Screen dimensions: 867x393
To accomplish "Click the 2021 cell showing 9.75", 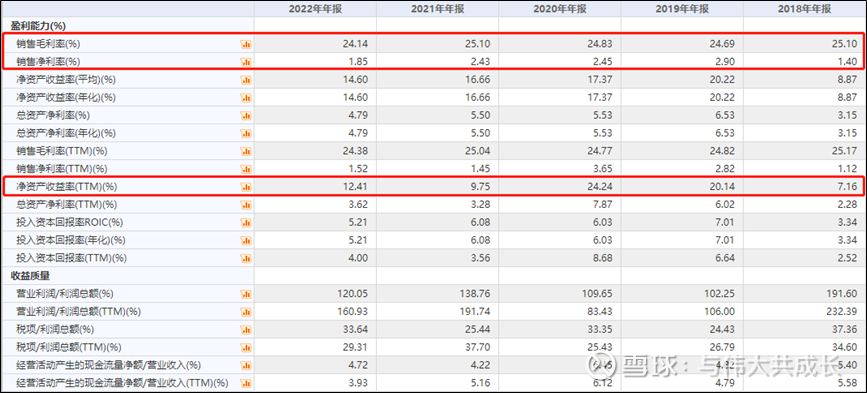I will 437,187.
